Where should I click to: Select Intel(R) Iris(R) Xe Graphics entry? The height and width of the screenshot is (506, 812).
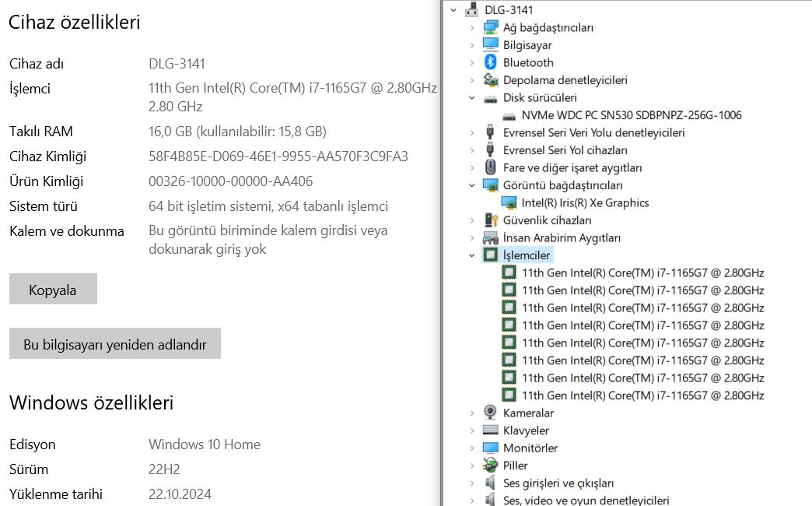click(585, 202)
